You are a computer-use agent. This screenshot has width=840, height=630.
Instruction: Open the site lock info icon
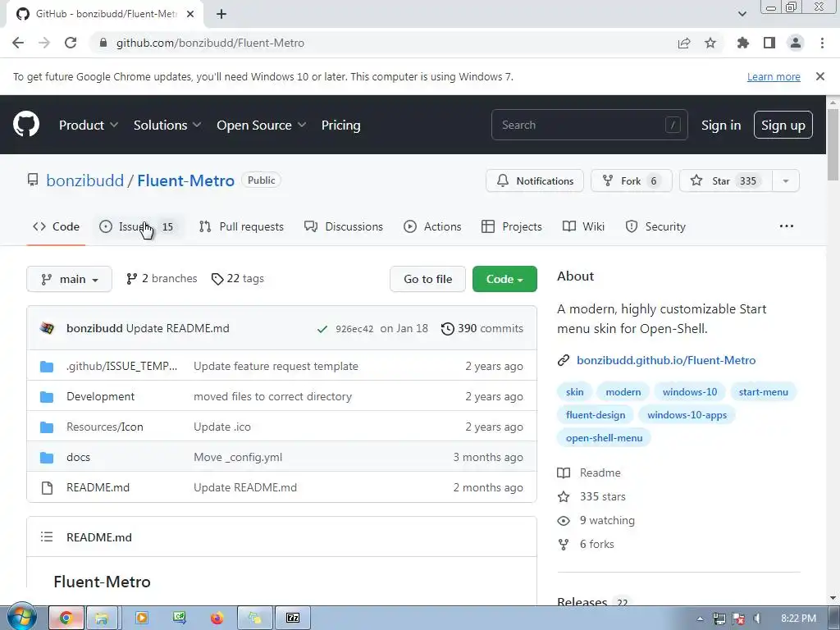[x=103, y=43]
